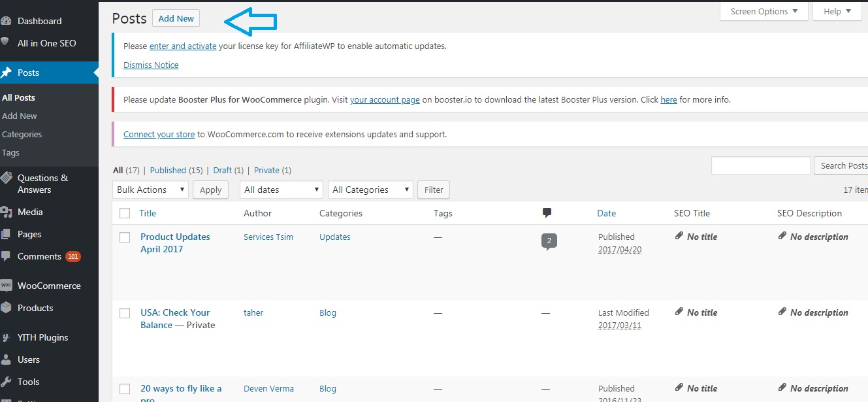The image size is (868, 402).
Task: Open the All dates dropdown
Action: [281, 190]
